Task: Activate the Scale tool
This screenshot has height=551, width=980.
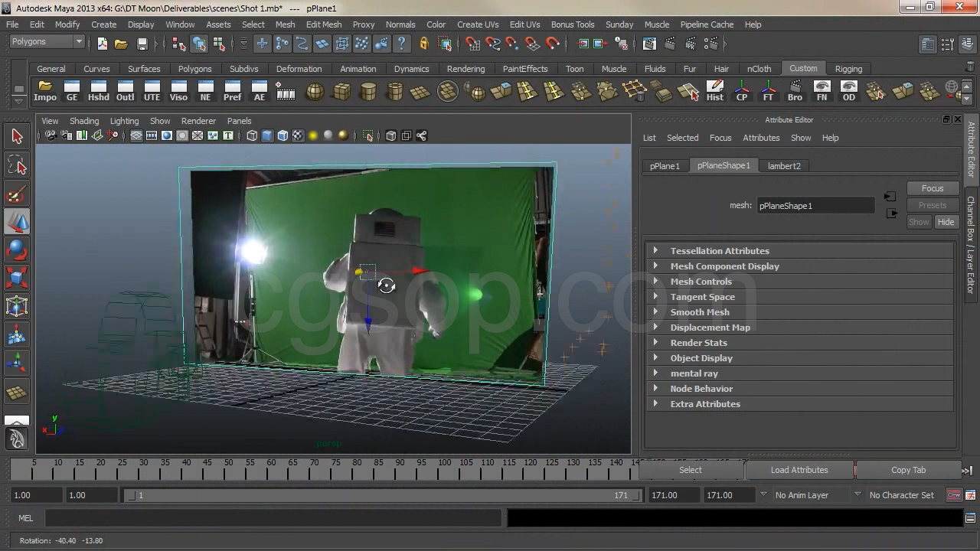Action: [x=17, y=278]
